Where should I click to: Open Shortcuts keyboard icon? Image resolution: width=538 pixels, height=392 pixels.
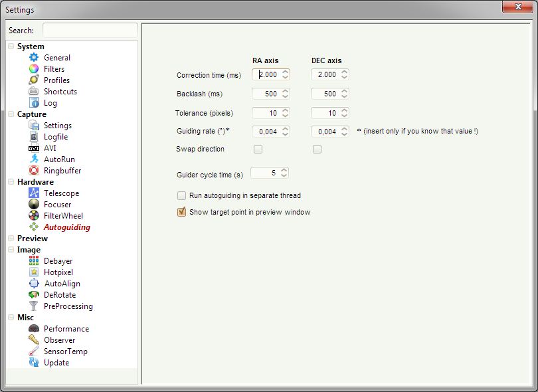[x=34, y=91]
